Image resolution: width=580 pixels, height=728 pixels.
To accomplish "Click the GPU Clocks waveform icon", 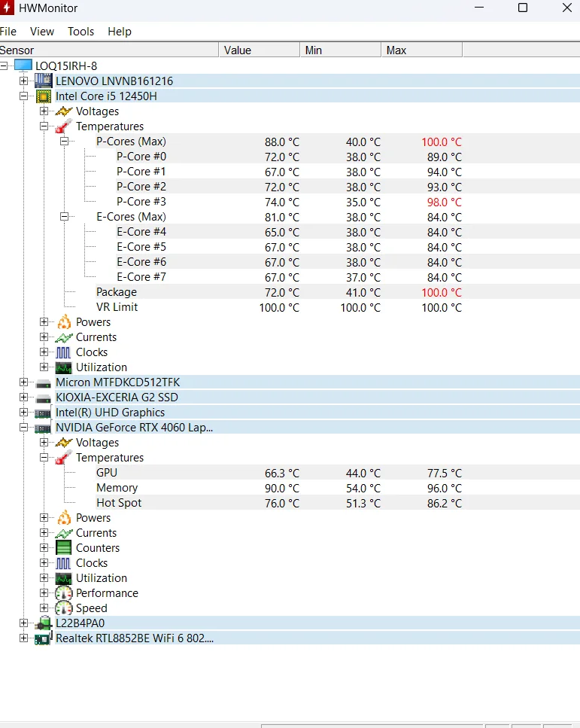I will [64, 563].
